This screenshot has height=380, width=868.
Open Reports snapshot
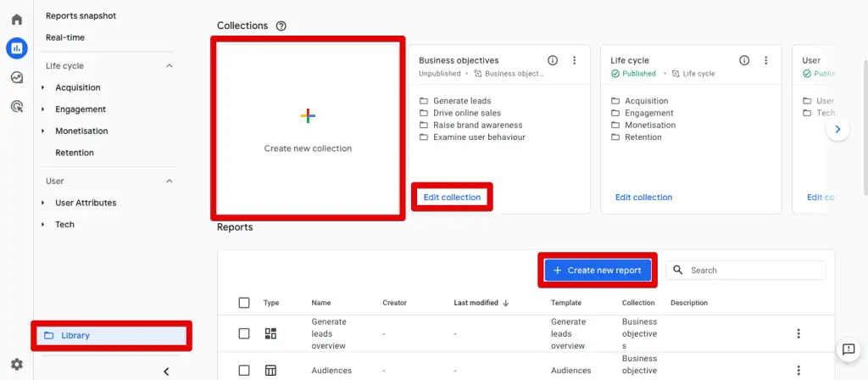[81, 16]
